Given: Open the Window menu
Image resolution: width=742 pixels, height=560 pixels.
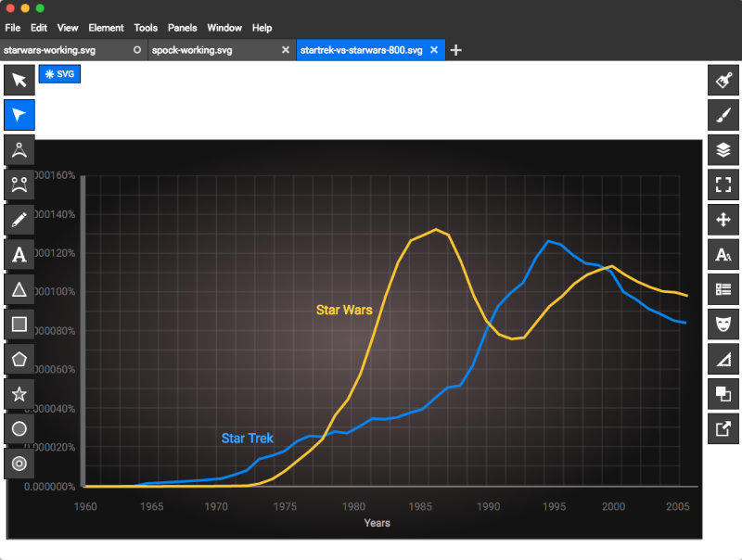Looking at the screenshot, I should (224, 28).
